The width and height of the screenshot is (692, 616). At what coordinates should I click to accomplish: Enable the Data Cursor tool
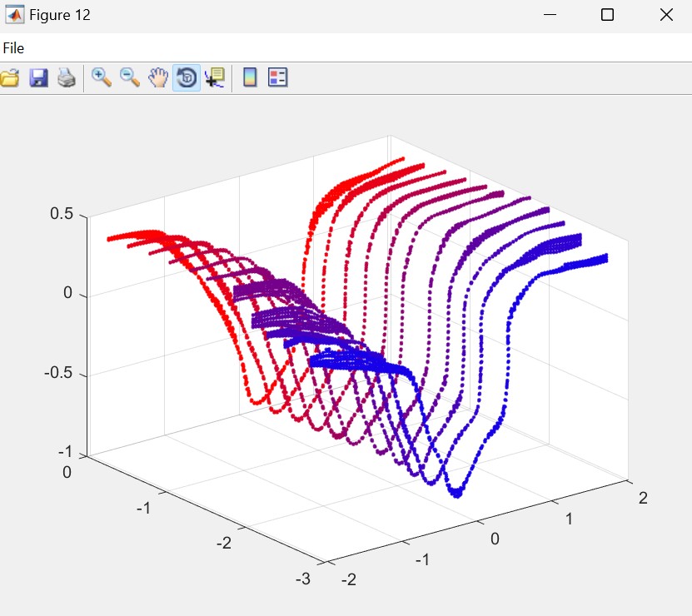point(214,78)
